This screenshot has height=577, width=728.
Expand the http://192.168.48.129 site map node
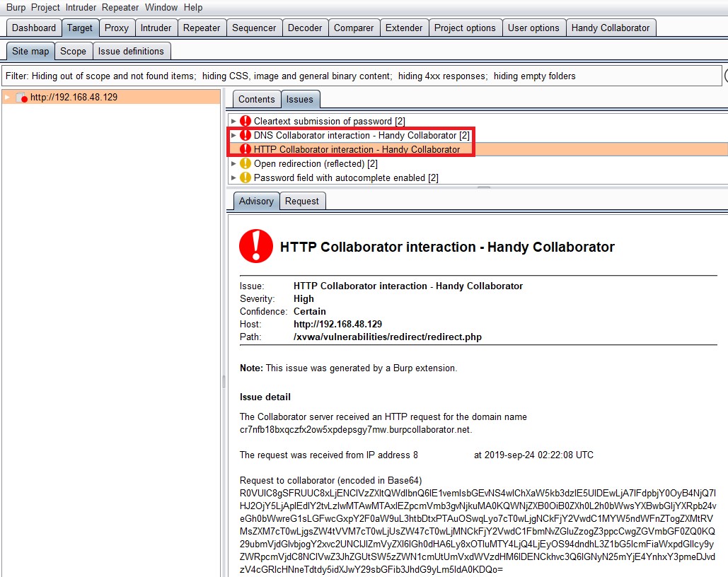(7, 97)
